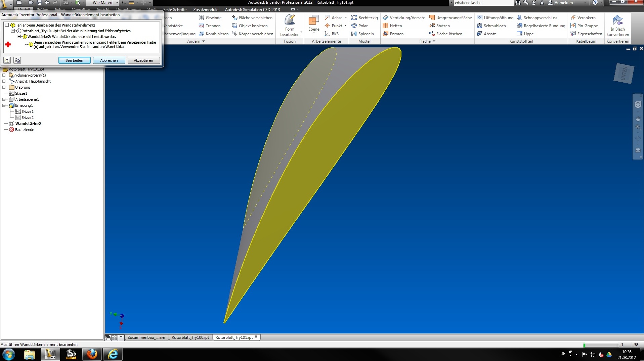This screenshot has width=644, height=361.
Task: Open the Form bearbeiten tool
Action: tap(290, 26)
